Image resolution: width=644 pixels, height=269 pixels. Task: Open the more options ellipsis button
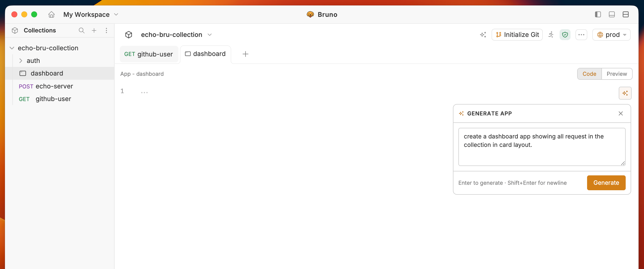click(581, 34)
